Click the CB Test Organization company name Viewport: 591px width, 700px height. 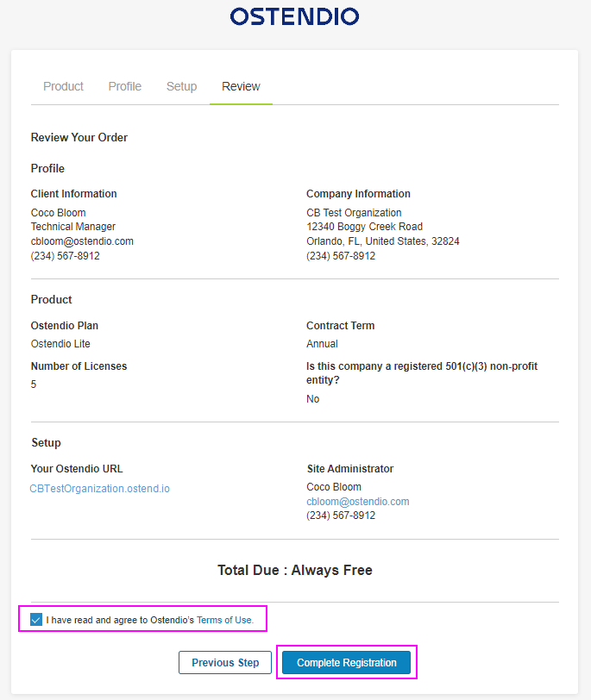click(x=354, y=212)
